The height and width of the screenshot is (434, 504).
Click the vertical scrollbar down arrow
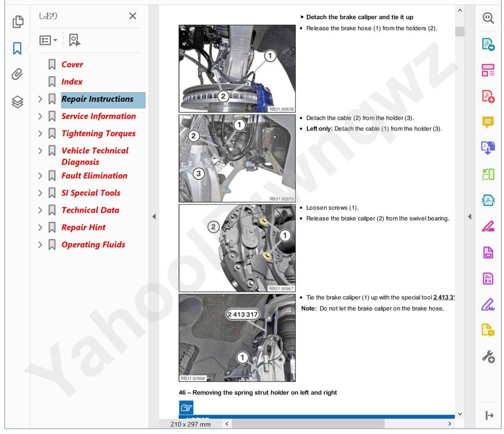point(459,414)
